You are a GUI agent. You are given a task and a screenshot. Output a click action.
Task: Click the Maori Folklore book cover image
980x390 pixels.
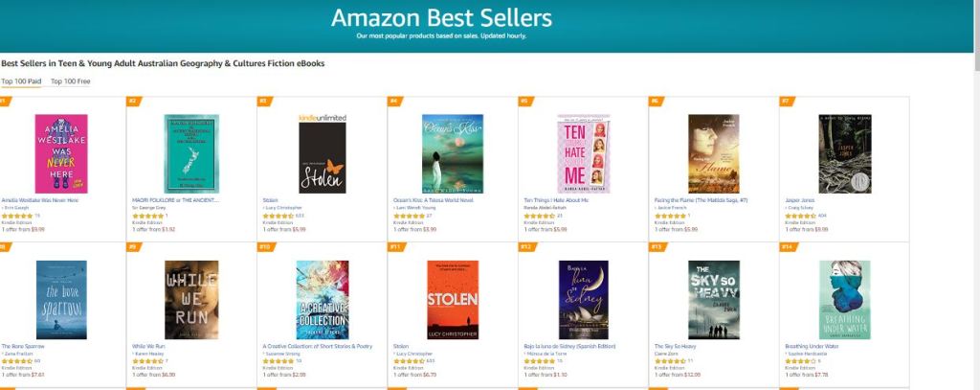coord(191,154)
